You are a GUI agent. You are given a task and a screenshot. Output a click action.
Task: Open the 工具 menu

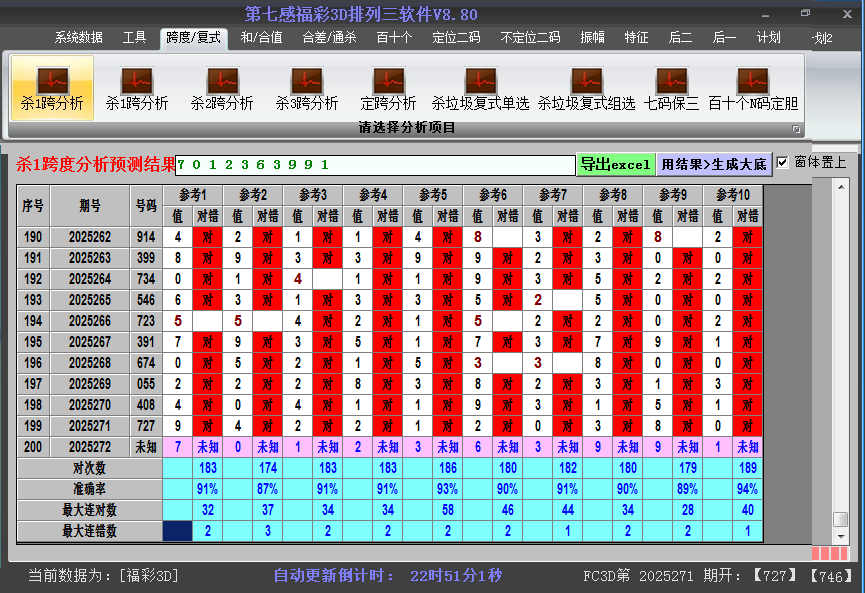[134, 37]
